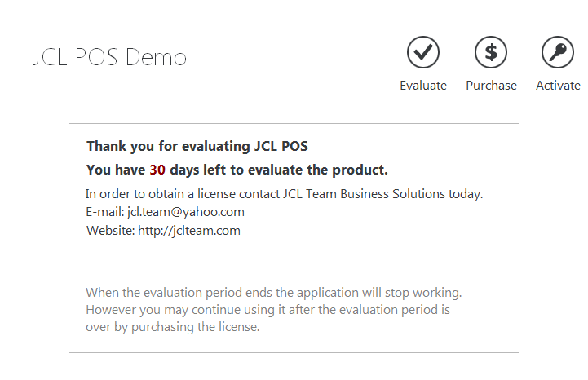The width and height of the screenshot is (588, 380).
Task: Click the 'E-mail:' label
Action: [105, 212]
